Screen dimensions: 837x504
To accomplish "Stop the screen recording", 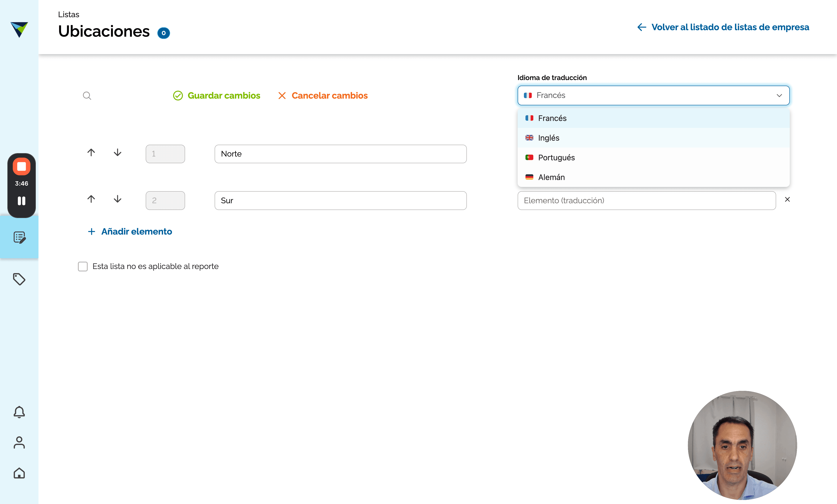I will [x=21, y=166].
